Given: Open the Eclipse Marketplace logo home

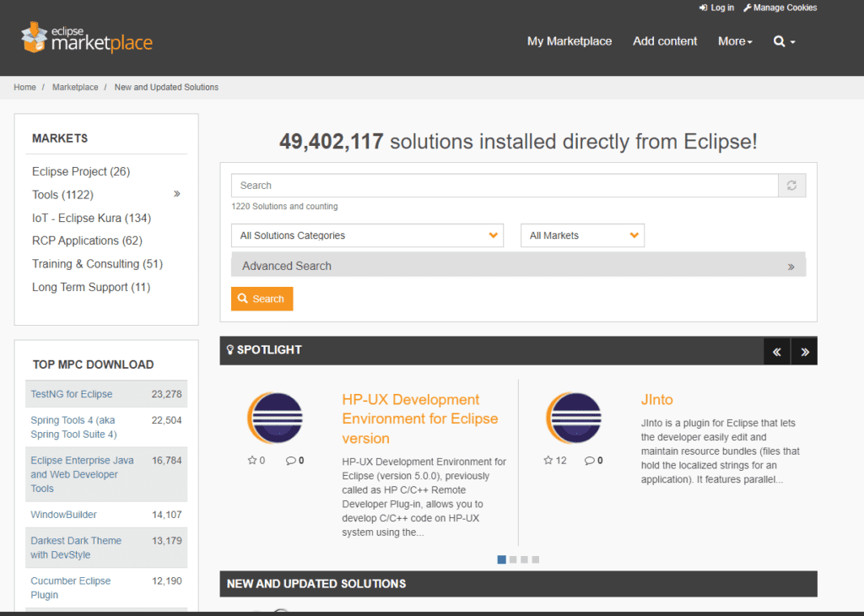Looking at the screenshot, I should (87, 38).
